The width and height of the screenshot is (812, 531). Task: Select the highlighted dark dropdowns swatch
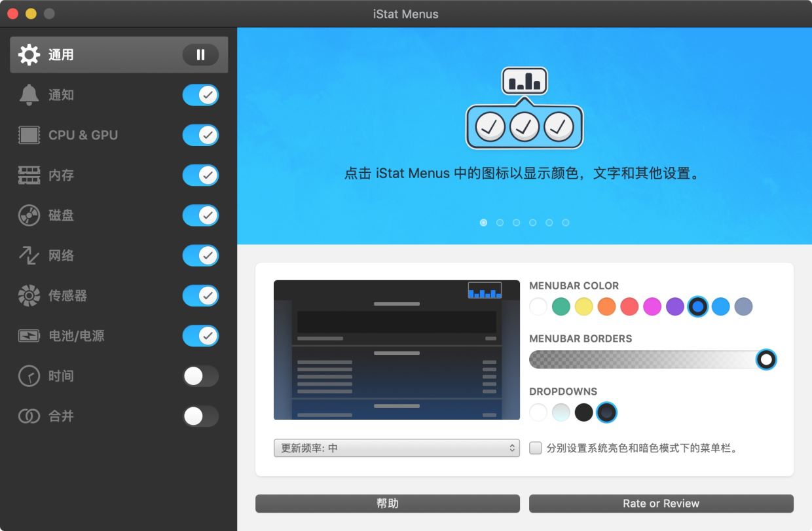tap(607, 412)
